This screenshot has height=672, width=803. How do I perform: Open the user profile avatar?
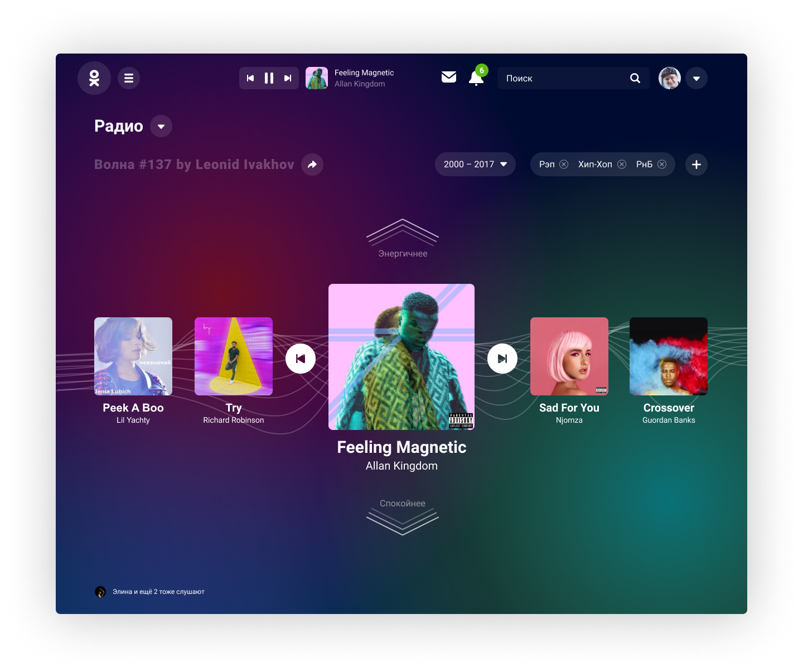tap(670, 78)
